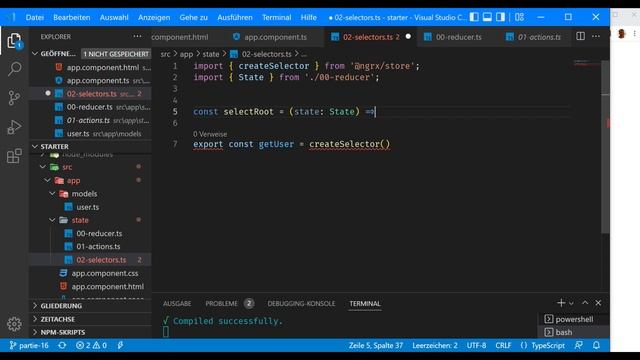
Task: Open the Ausführen menu
Action: [x=235, y=17]
